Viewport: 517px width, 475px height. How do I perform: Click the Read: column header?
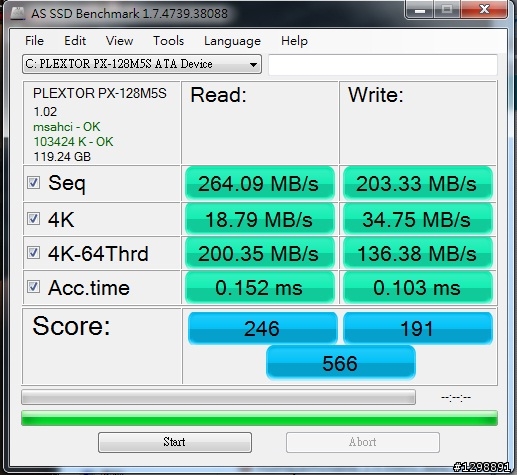(x=218, y=95)
